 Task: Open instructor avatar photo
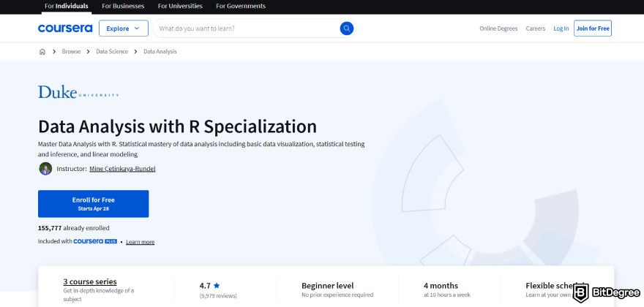45,169
